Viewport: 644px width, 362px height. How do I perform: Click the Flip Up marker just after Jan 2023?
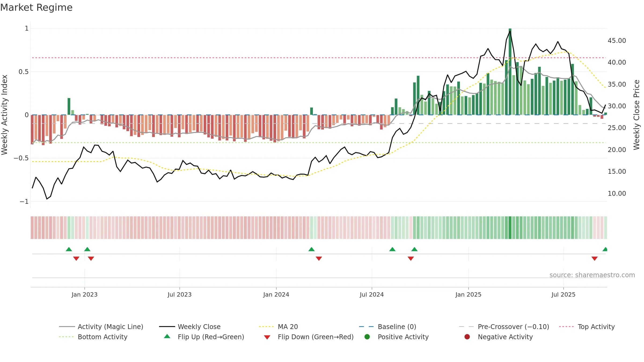click(87, 249)
